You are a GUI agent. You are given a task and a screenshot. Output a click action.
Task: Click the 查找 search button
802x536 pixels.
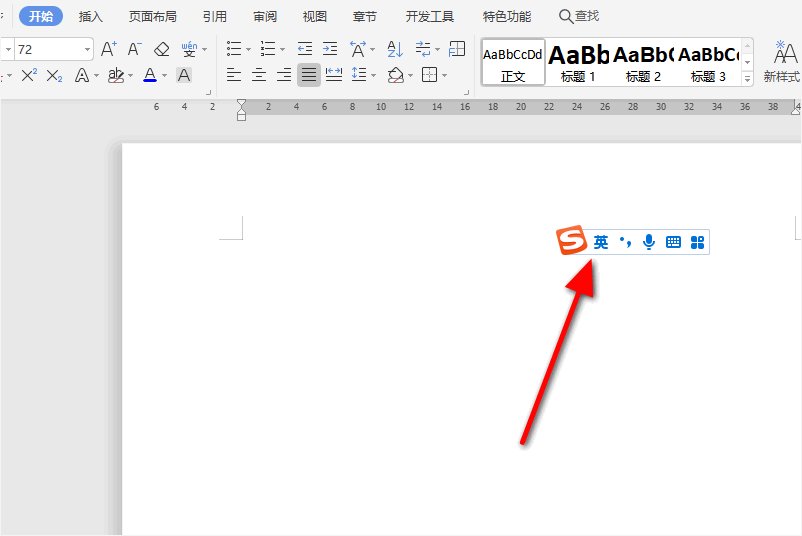coord(579,16)
